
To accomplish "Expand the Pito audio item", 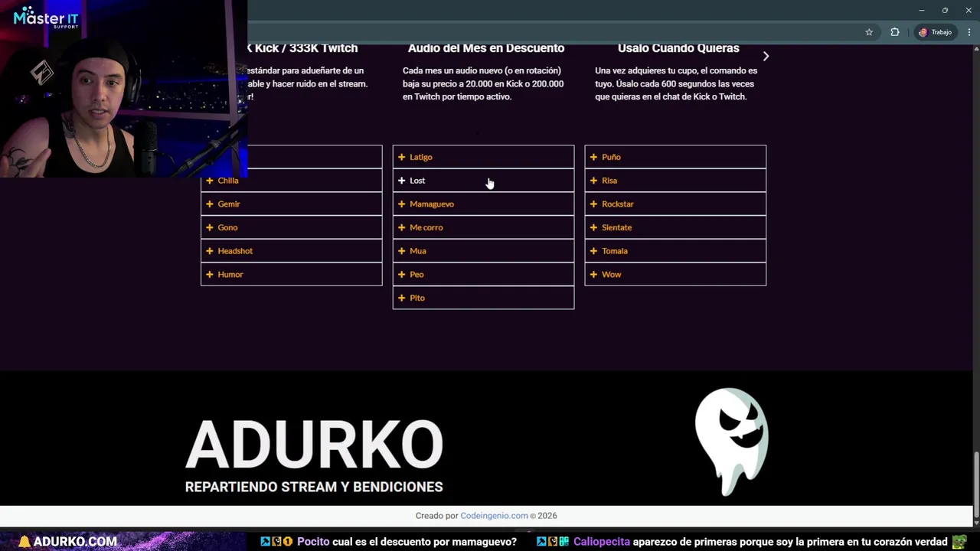I will pos(483,298).
